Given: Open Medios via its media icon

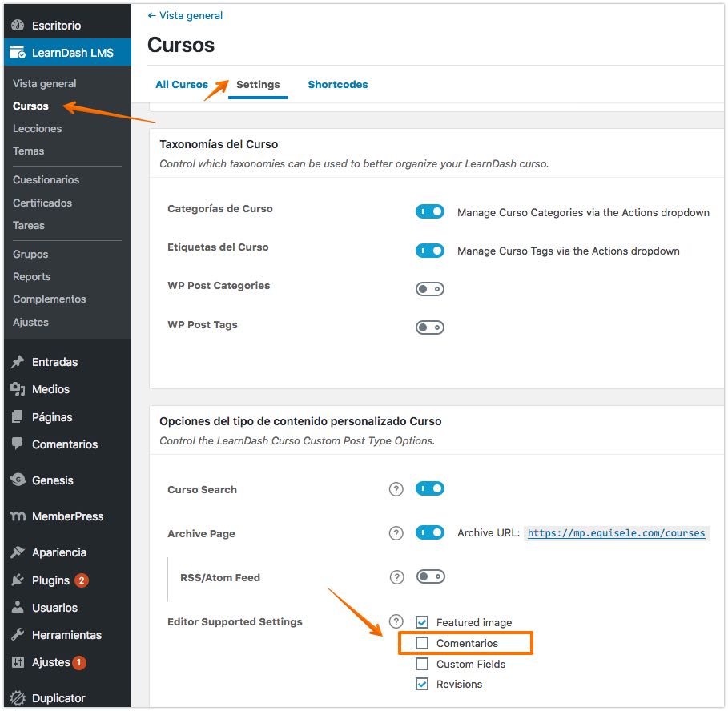Looking at the screenshot, I should tap(18, 389).
